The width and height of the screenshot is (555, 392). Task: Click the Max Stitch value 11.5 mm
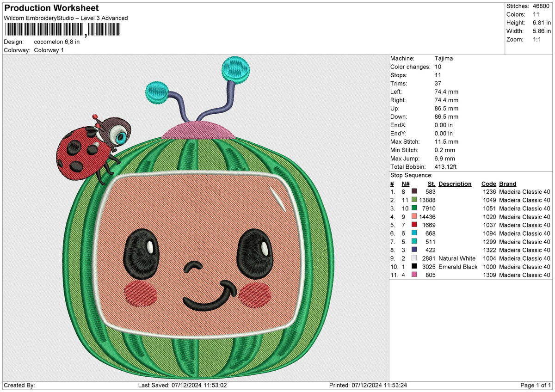point(447,141)
